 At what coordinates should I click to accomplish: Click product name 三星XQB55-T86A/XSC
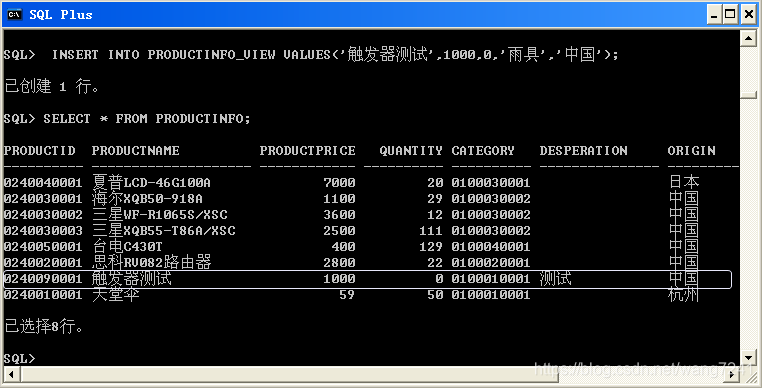(x=163, y=230)
